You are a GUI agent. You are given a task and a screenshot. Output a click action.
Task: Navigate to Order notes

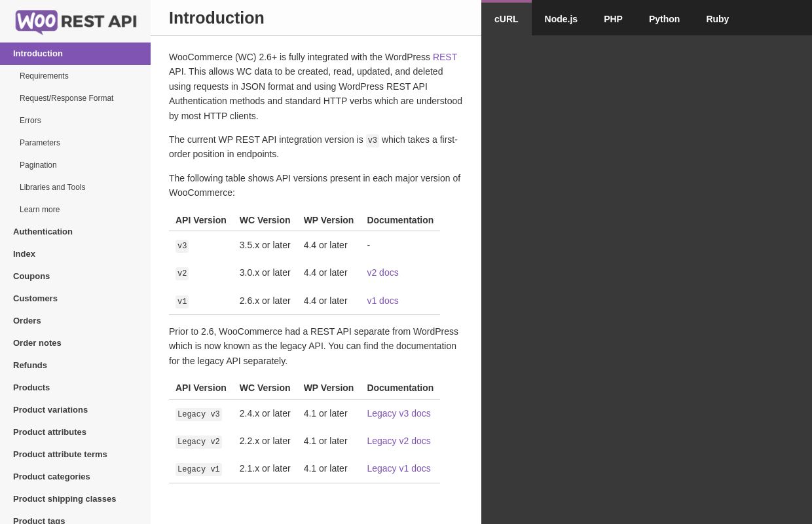[75, 343]
